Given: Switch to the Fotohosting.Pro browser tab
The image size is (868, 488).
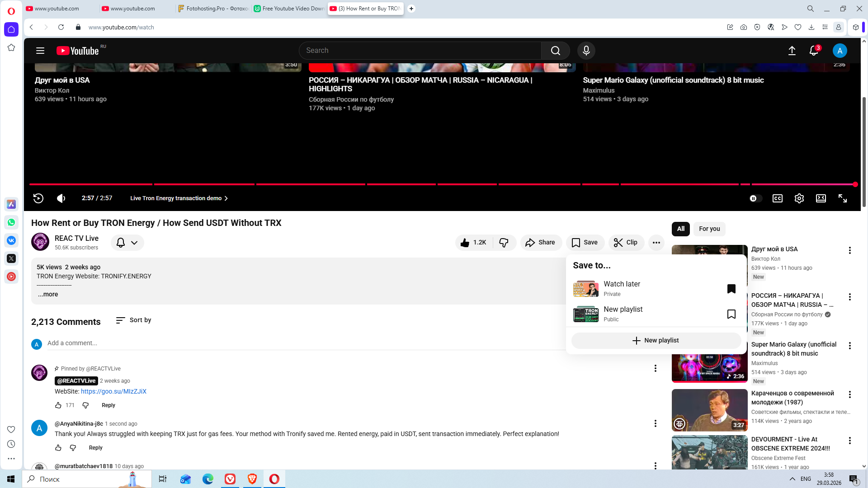Looking at the screenshot, I should click(213, 9).
